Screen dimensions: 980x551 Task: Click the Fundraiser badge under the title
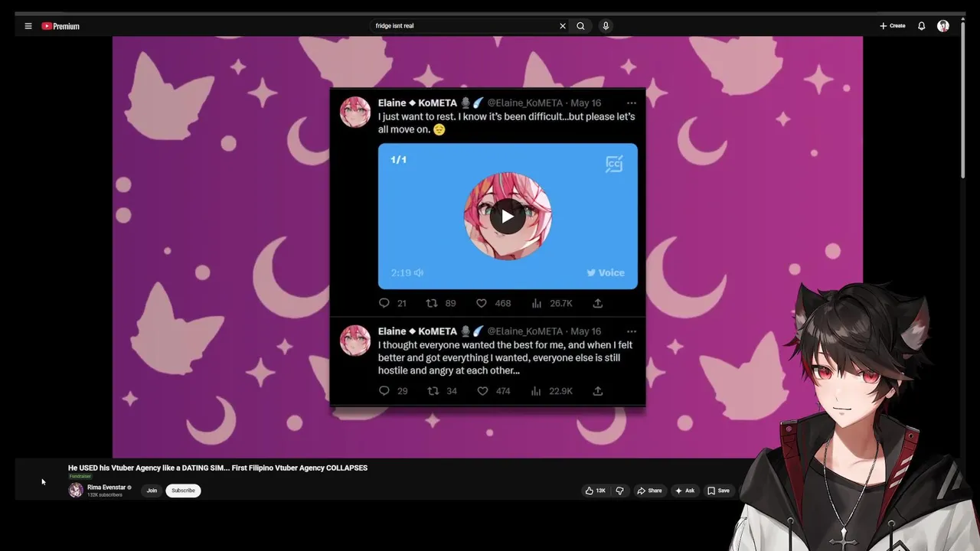pos(80,477)
